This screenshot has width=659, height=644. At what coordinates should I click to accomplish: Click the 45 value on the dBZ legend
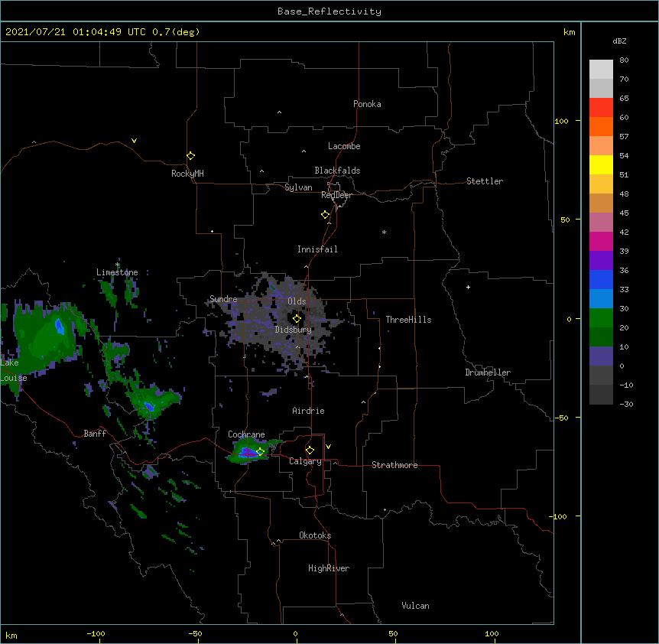(x=624, y=213)
